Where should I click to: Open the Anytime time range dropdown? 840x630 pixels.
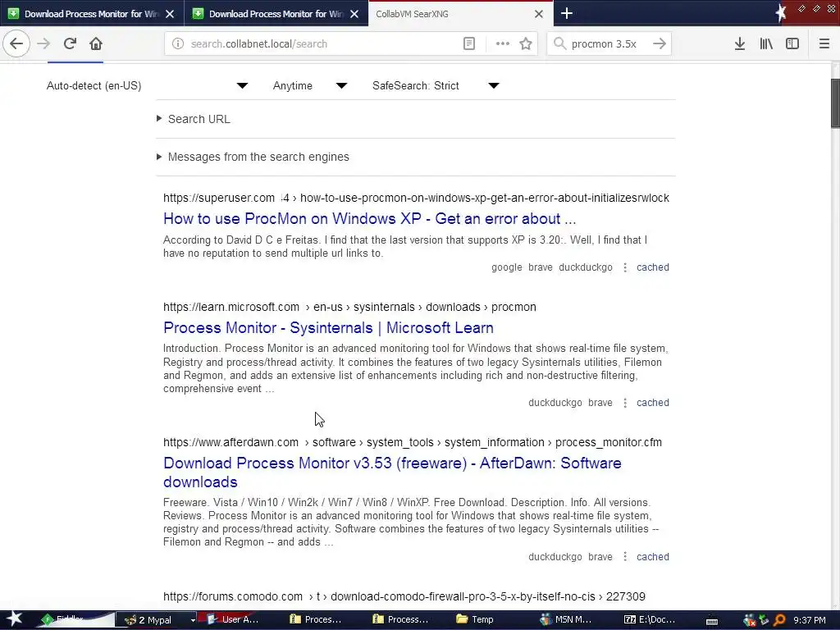(309, 85)
